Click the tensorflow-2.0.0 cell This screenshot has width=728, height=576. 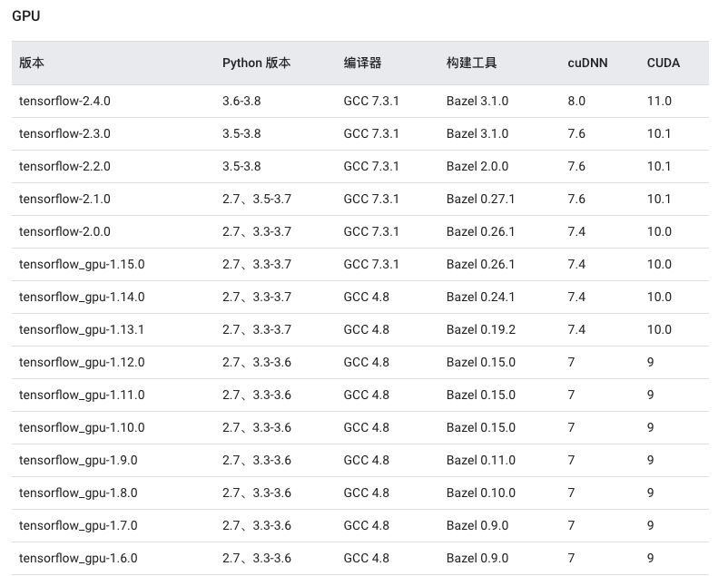[x=64, y=231]
